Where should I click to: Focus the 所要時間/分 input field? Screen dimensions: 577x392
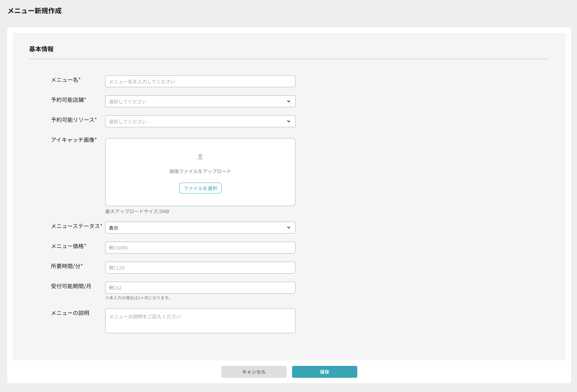[200, 268]
